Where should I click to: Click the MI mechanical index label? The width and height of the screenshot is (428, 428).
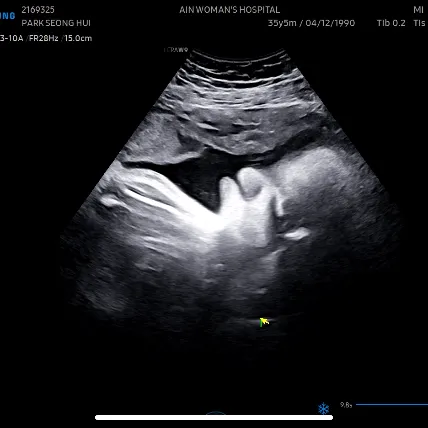click(x=418, y=10)
